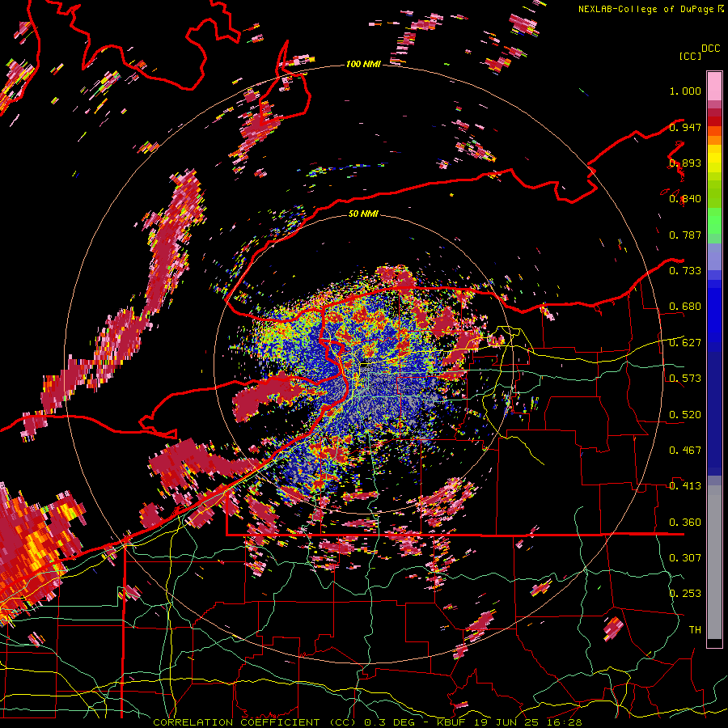Click the CORRELATION COEFFICIENT (CC) product title

tap(255, 722)
